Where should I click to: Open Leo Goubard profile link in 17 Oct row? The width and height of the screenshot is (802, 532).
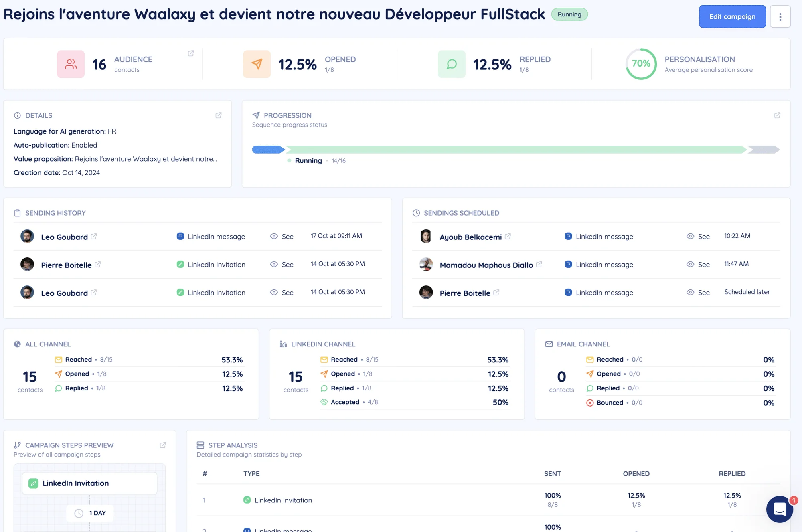point(94,236)
